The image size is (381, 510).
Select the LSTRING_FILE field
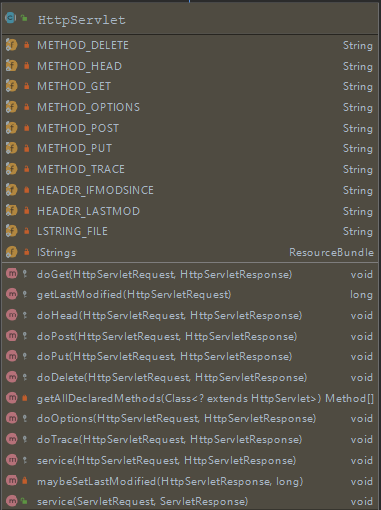(x=190, y=231)
